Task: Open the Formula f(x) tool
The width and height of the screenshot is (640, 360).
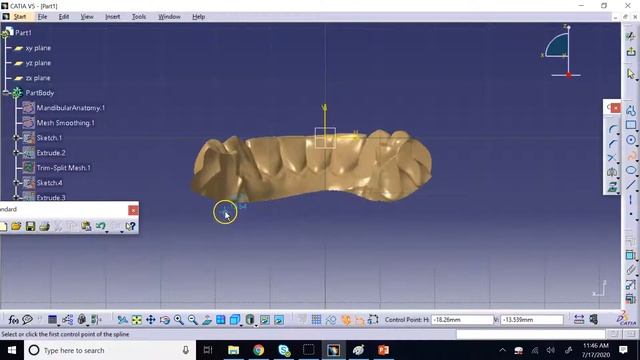Action: pyautogui.click(x=13, y=320)
